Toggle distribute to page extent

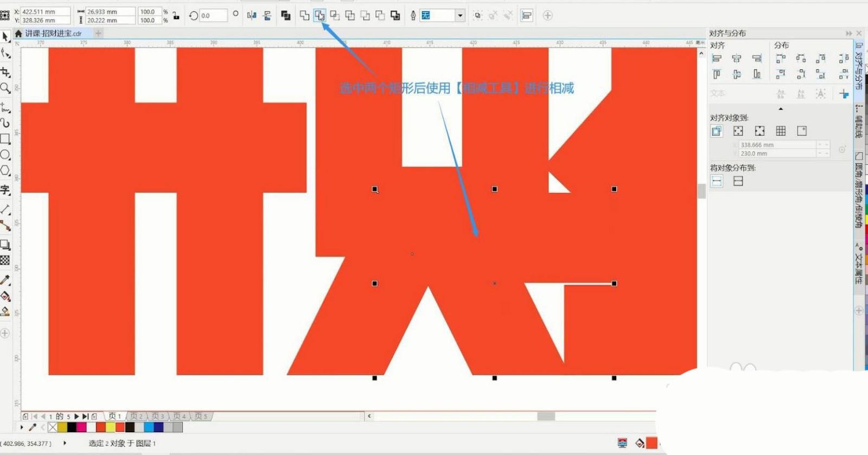point(738,181)
